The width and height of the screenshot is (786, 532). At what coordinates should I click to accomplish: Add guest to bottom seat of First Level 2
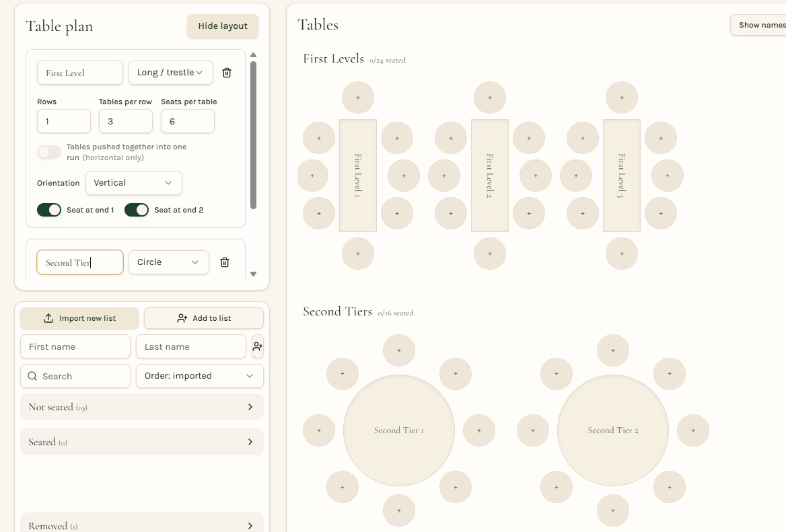tap(490, 254)
